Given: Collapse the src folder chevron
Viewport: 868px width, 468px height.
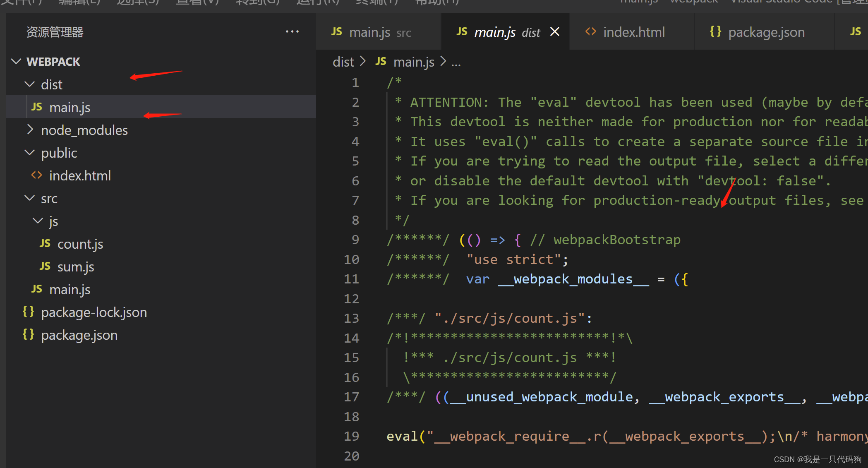Looking at the screenshot, I should [29, 198].
